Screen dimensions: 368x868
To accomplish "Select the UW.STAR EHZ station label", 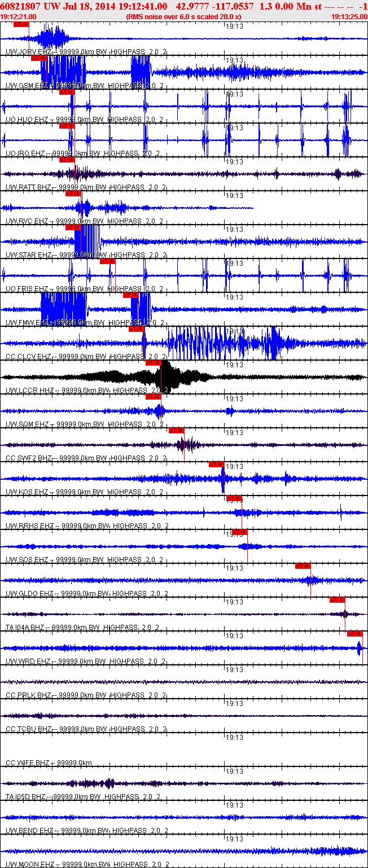I will click(x=28, y=255).
